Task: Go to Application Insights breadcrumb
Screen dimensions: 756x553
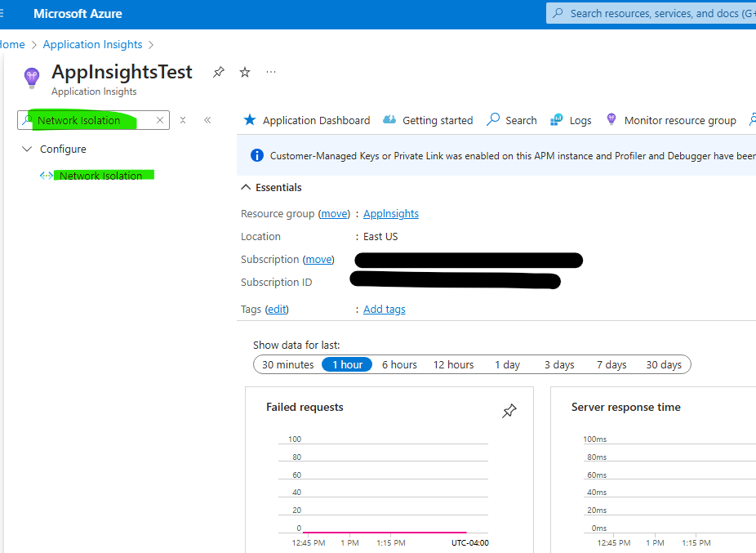Action: pyautogui.click(x=92, y=45)
